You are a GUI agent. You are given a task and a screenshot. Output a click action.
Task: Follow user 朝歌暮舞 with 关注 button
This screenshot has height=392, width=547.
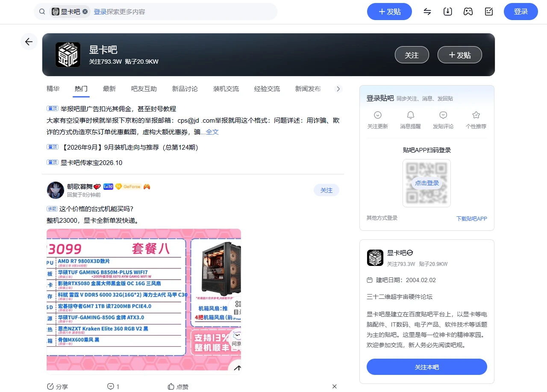click(326, 190)
